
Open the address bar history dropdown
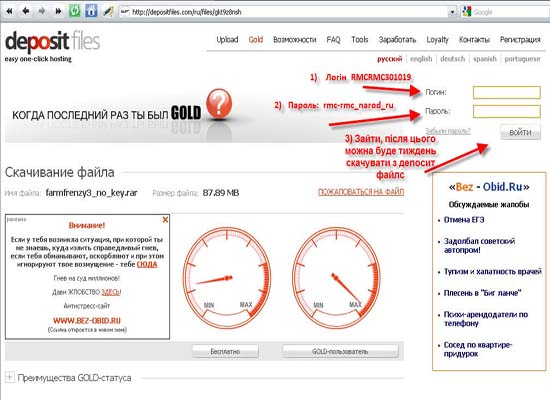pyautogui.click(x=452, y=12)
